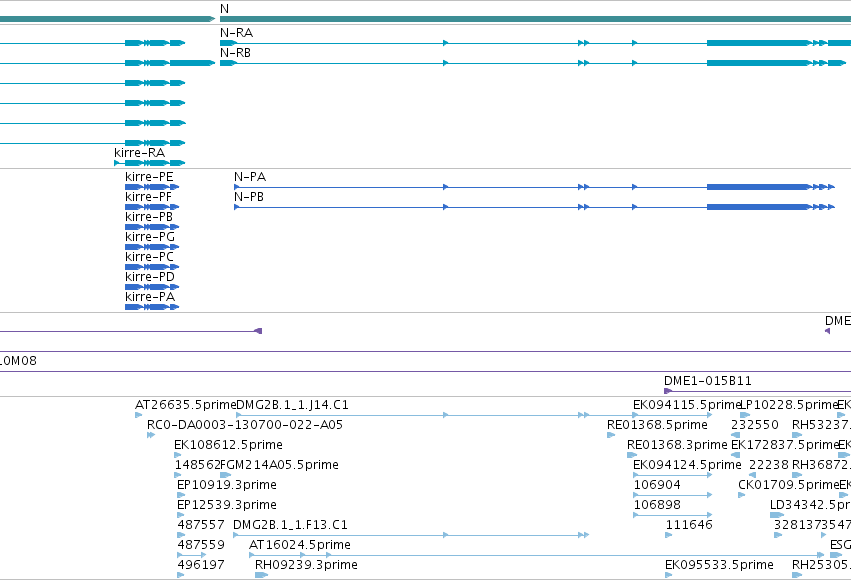Select the RH09239.3prime EST
The height and width of the screenshot is (580, 851).
coord(261,575)
